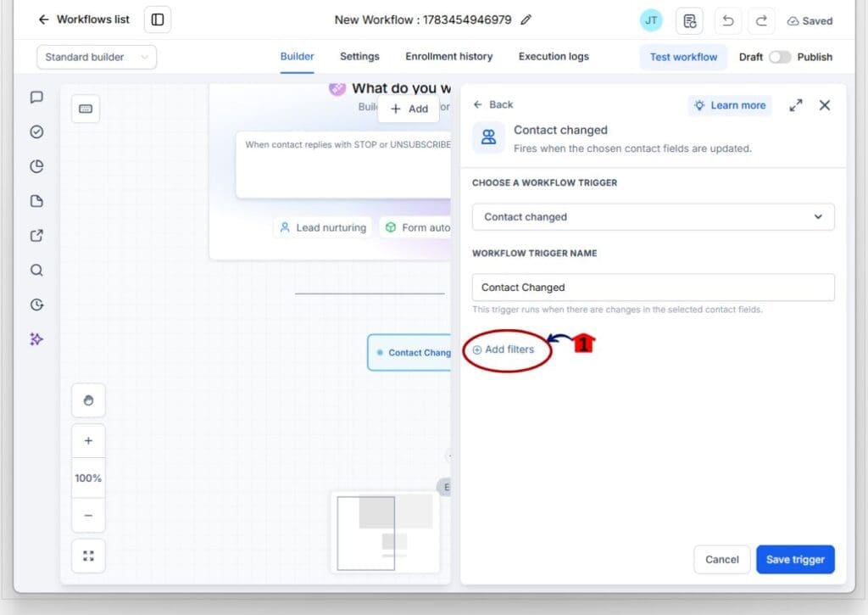The width and height of the screenshot is (868, 615).
Task: Click the Workflow Trigger Name field
Action: click(x=654, y=288)
